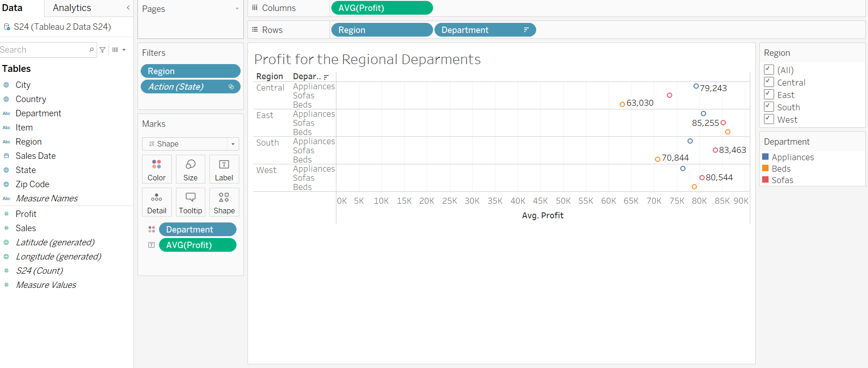Open the Size mark card
868x368 pixels.
point(190,169)
